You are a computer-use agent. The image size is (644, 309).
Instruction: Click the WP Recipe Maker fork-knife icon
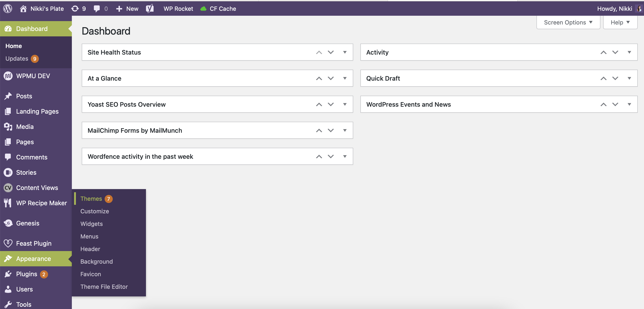(8, 203)
